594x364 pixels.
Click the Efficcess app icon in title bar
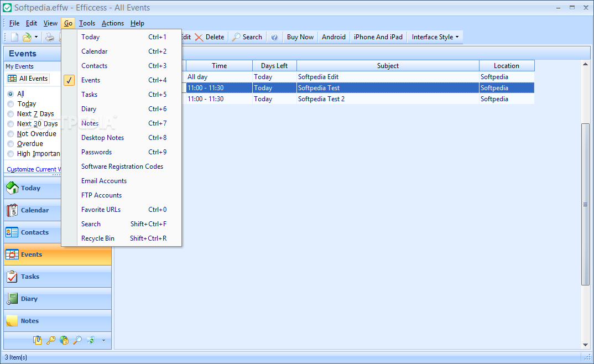point(7,8)
